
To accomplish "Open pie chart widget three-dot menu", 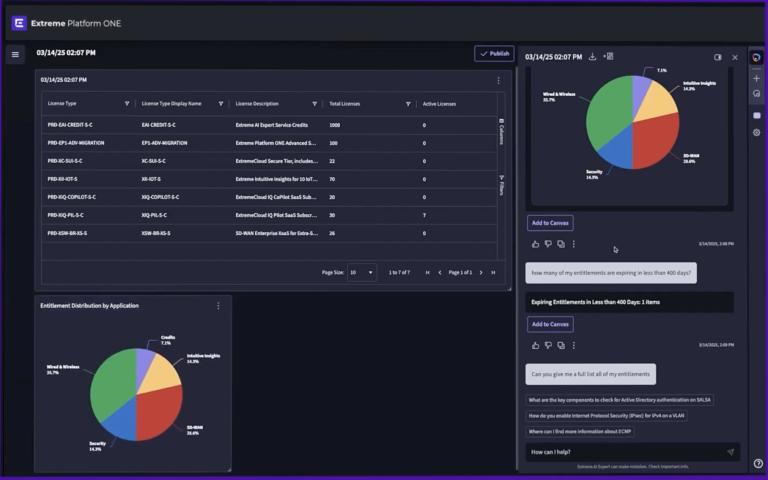I will click(x=218, y=306).
